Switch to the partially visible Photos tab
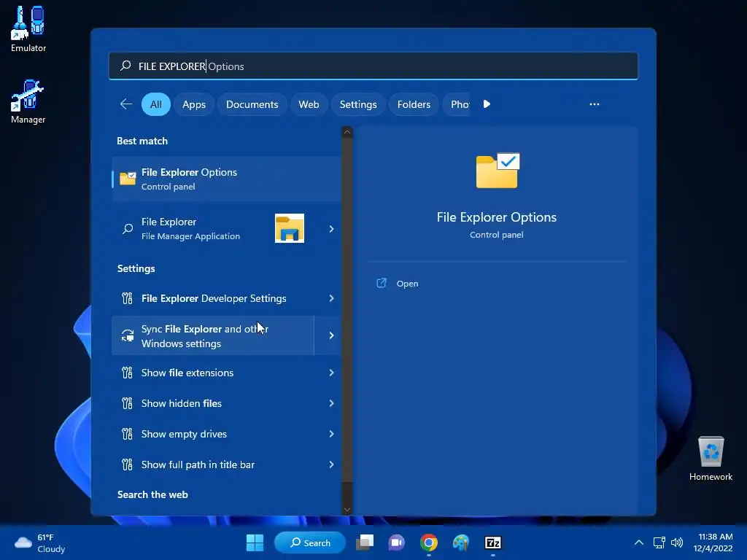747x560 pixels. (457, 104)
